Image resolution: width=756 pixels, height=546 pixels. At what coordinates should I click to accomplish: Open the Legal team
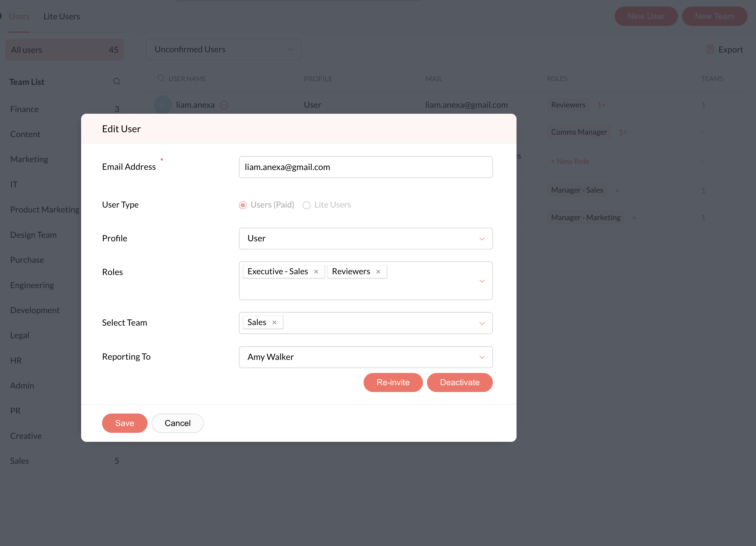(x=20, y=335)
